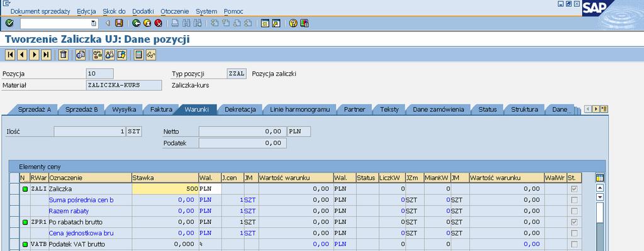
Task: Toggle checkbox in Suma pośrednia cen row
Action: tap(574, 200)
